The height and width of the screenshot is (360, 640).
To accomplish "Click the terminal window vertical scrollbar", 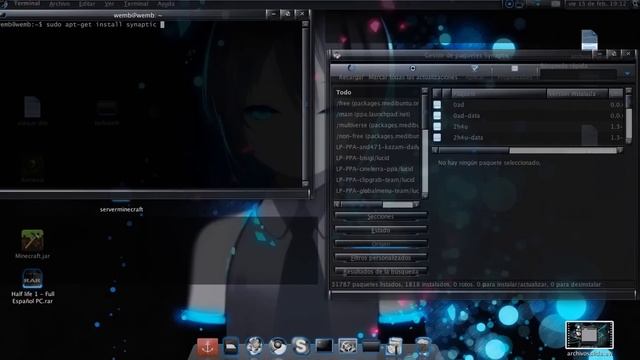I will pos(305,104).
